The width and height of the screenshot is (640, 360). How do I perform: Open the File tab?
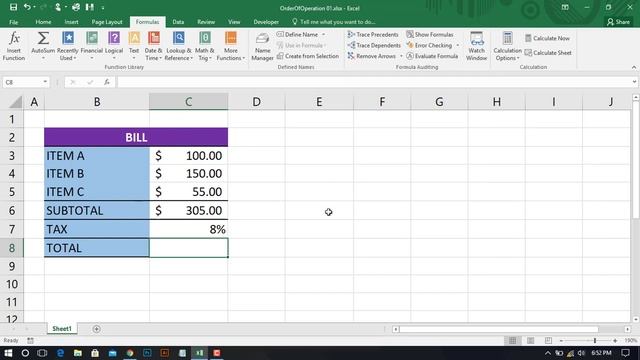tap(13, 22)
